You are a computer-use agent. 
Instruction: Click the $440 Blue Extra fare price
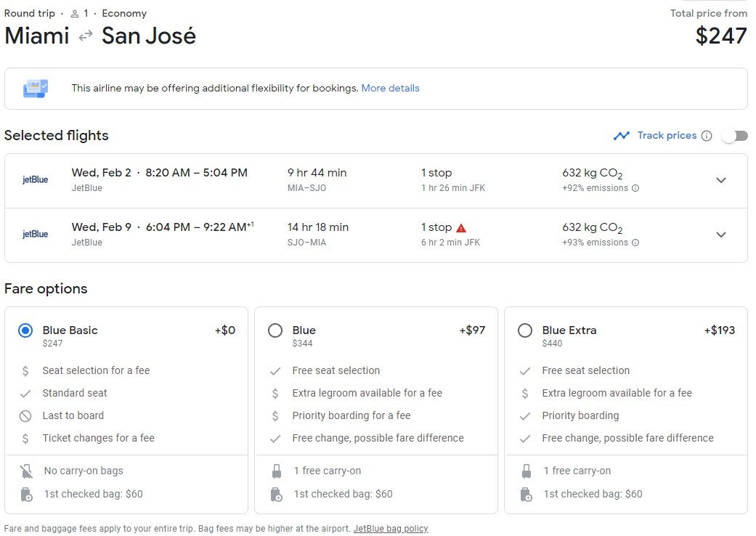pyautogui.click(x=552, y=344)
